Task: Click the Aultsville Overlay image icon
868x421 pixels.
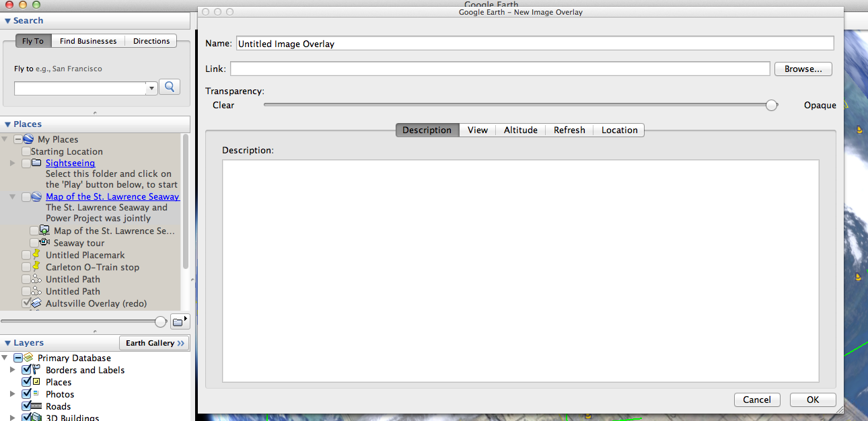Action: point(37,303)
